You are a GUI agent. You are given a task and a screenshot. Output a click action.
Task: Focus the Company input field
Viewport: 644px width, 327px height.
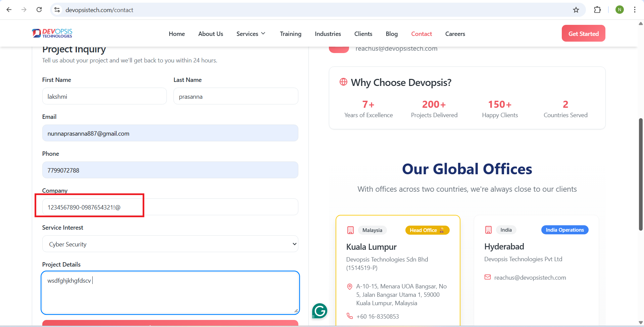[170, 207]
